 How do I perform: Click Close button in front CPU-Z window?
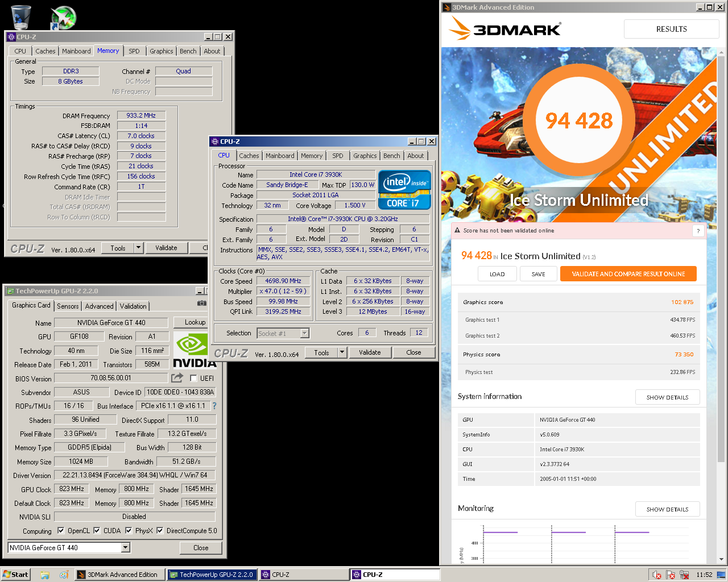(x=413, y=352)
